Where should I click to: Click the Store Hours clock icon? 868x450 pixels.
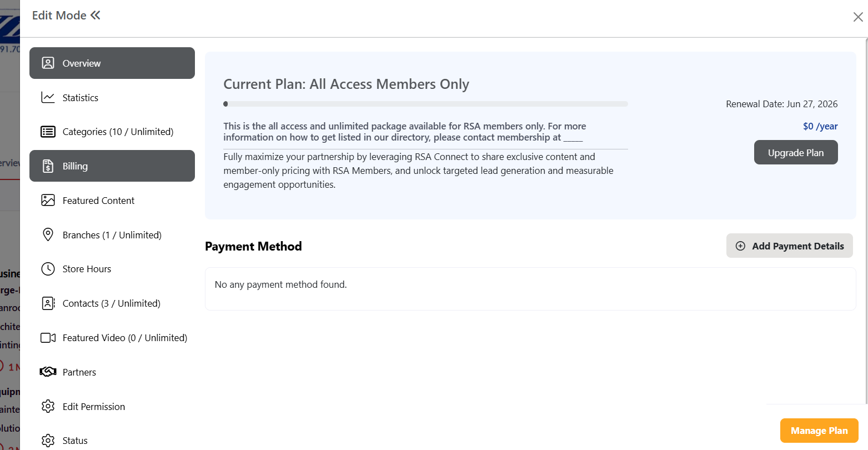48,269
